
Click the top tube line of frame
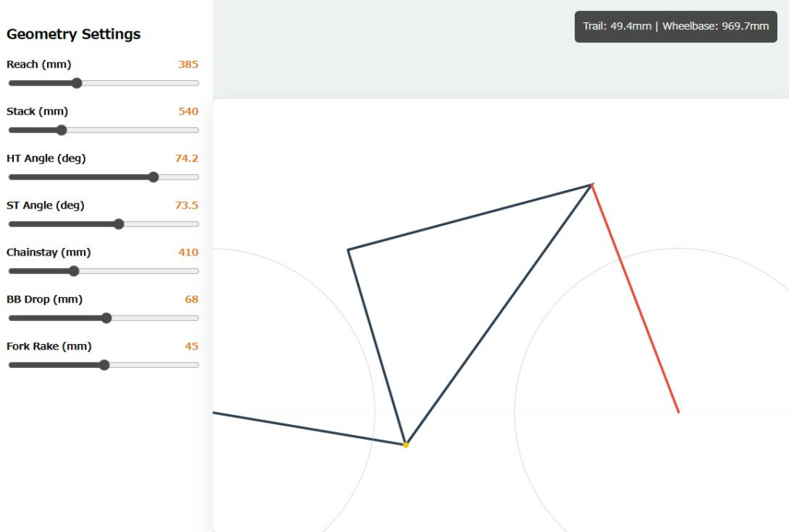click(x=470, y=217)
